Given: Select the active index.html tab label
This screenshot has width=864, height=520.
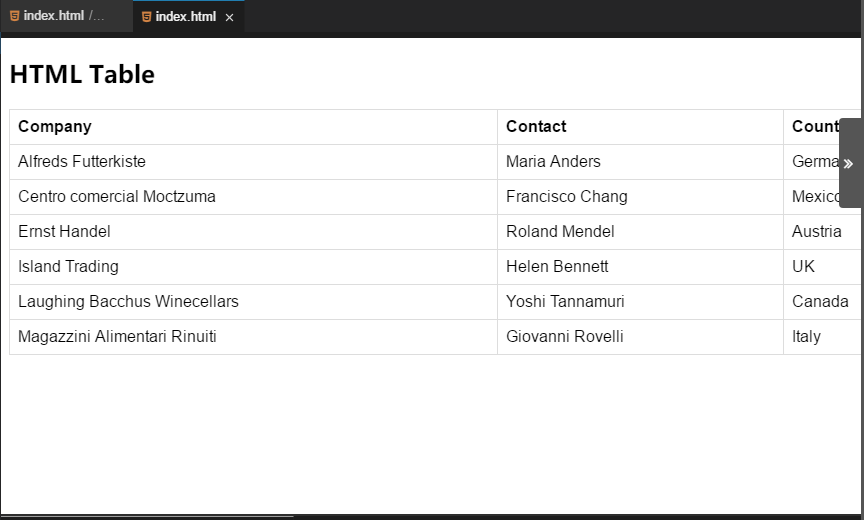Looking at the screenshot, I should (186, 17).
